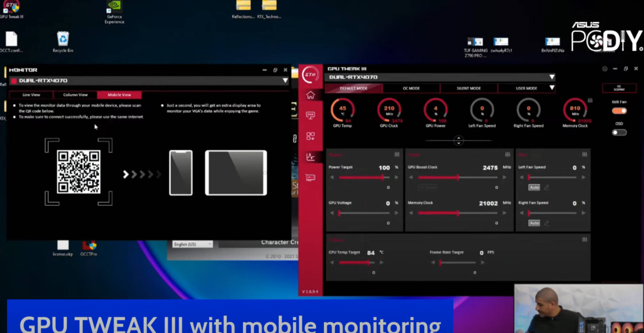Open the RTX_Techno desktop folder
This screenshot has height=333, width=644.
point(269,9)
